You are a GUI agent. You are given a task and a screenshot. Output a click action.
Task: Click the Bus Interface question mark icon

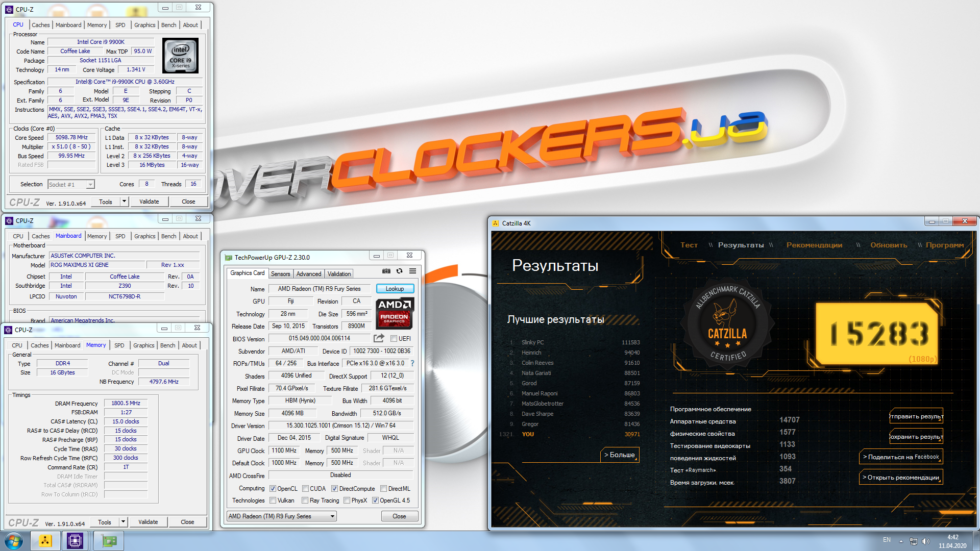(x=412, y=363)
